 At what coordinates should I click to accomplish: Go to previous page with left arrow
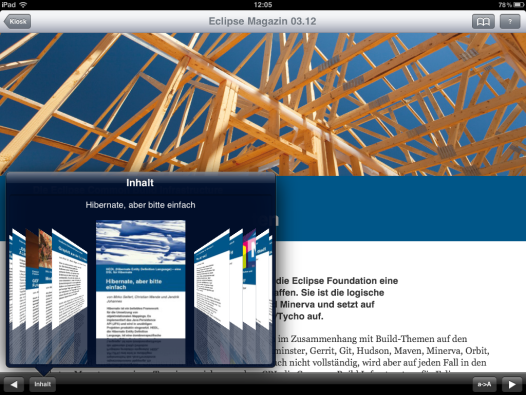[14, 384]
